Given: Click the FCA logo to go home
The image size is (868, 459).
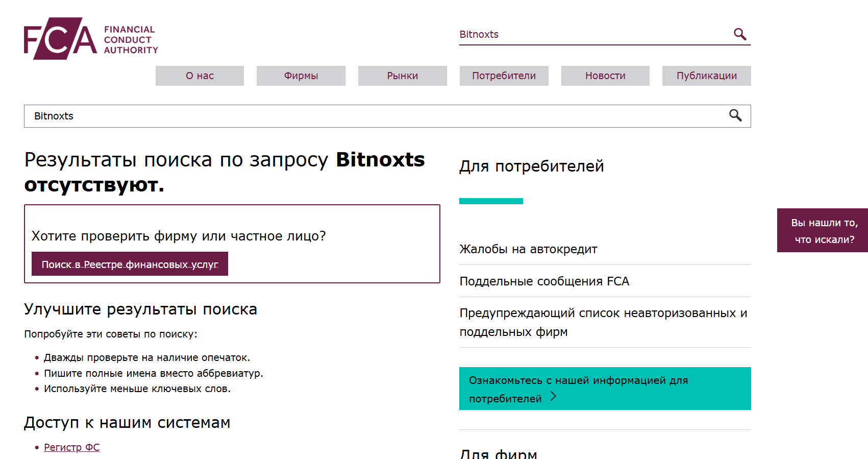Looking at the screenshot, I should click(91, 39).
